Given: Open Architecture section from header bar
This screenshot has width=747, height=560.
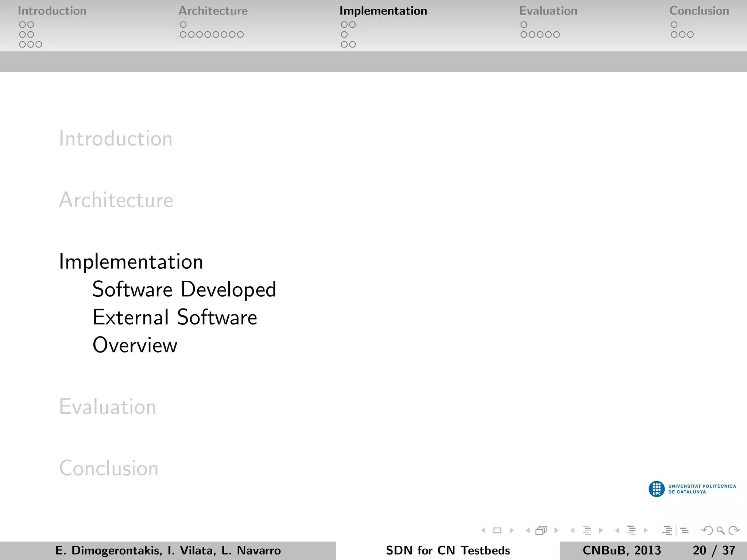Looking at the screenshot, I should [213, 11].
